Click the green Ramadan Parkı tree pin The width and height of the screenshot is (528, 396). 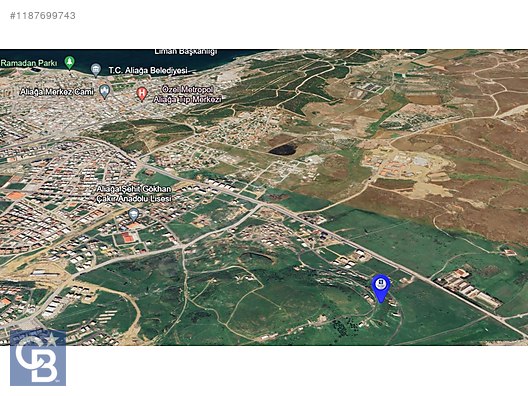click(69, 63)
